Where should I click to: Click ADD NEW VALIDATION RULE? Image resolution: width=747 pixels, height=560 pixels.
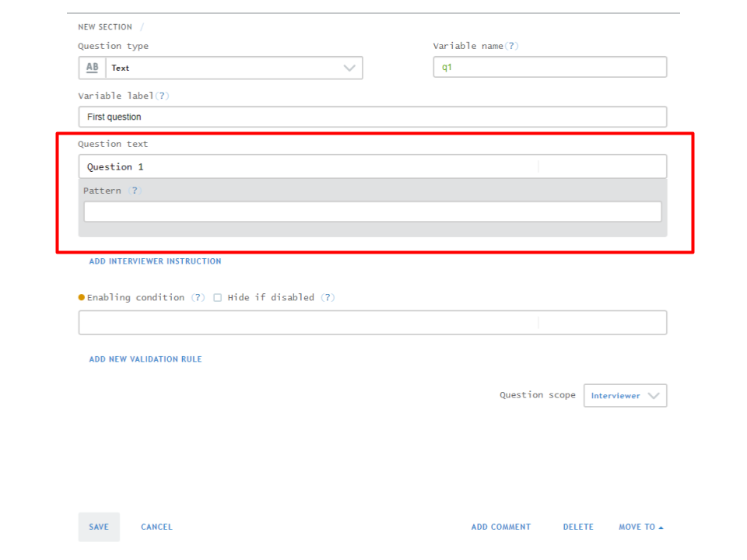(146, 359)
